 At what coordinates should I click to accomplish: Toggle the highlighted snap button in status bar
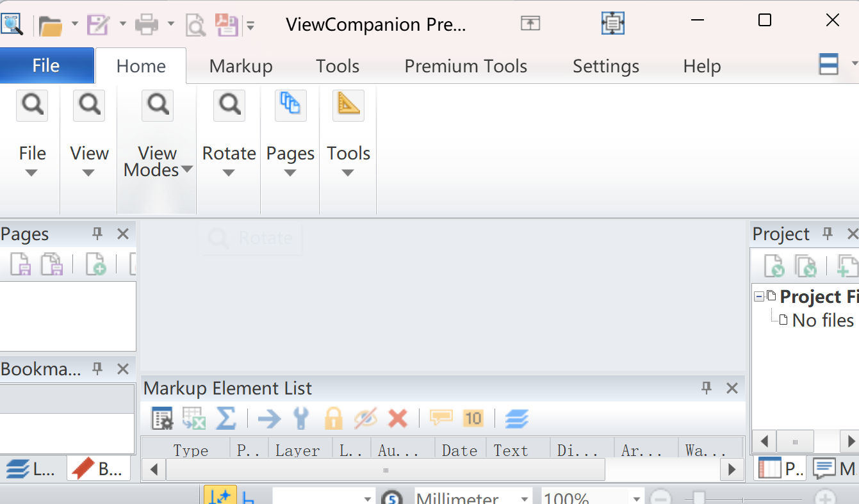point(220,497)
